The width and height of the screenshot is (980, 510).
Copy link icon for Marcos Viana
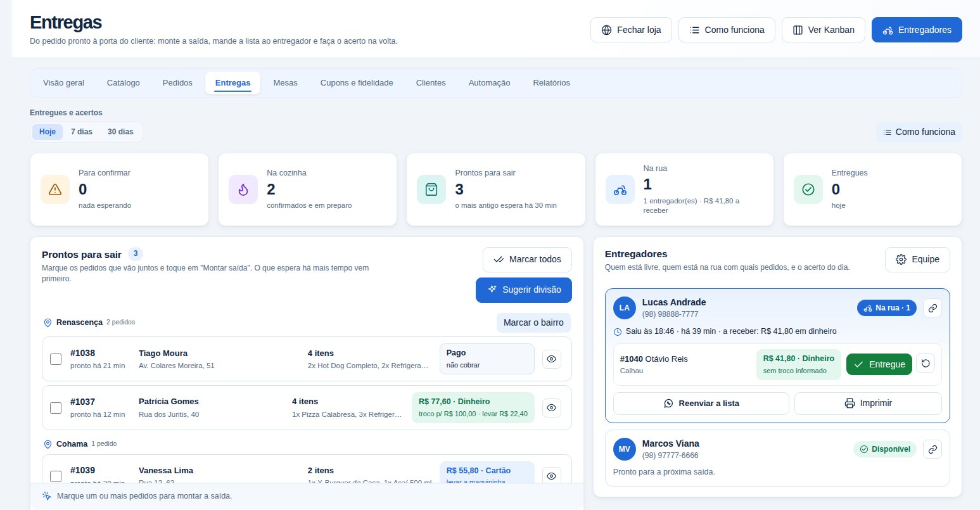click(932, 449)
